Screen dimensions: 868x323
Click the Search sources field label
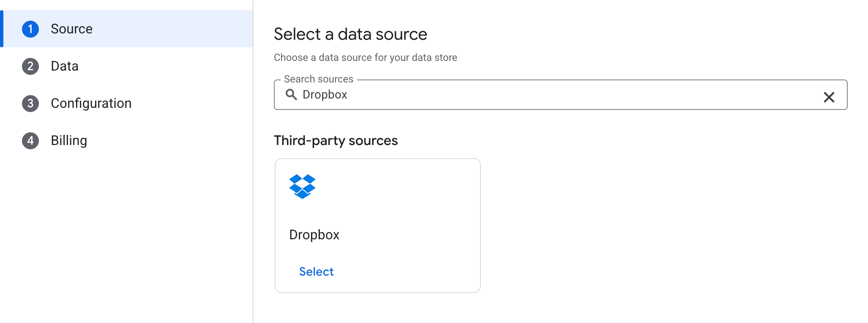(x=319, y=79)
